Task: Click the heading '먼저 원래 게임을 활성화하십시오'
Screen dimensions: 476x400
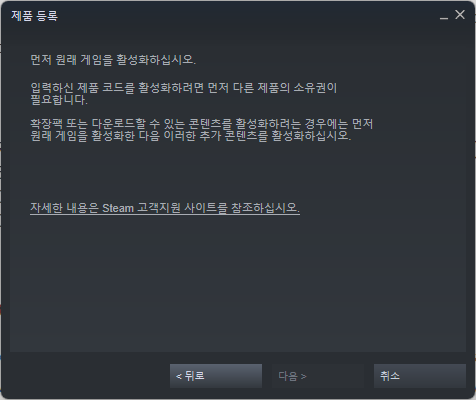Action: pos(113,60)
